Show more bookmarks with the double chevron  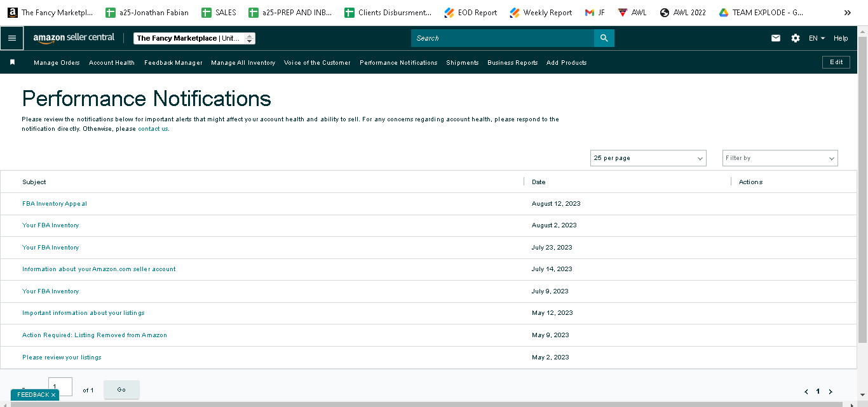847,12
